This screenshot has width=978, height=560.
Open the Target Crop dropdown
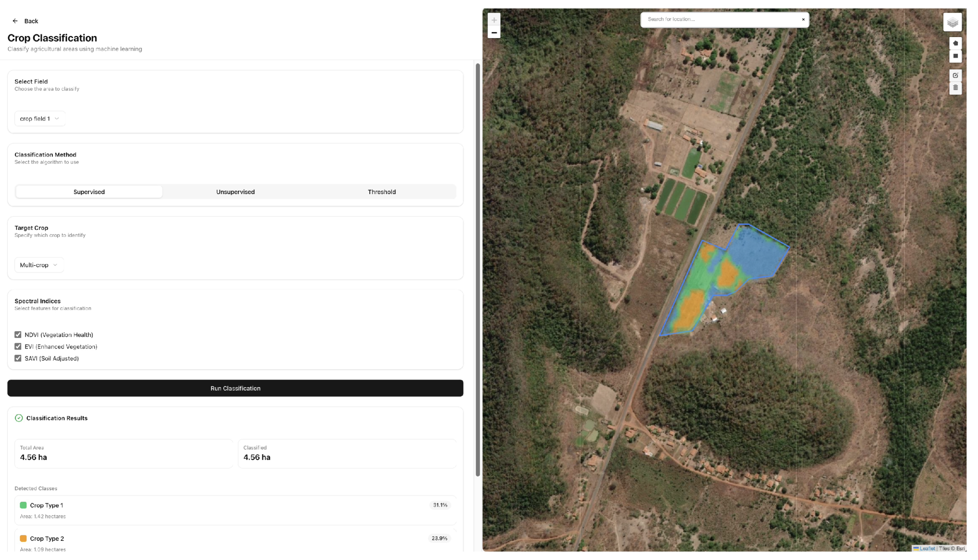pyautogui.click(x=39, y=264)
